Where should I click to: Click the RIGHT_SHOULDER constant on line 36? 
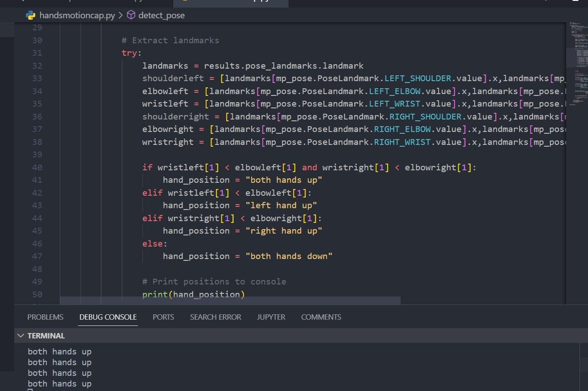point(426,117)
